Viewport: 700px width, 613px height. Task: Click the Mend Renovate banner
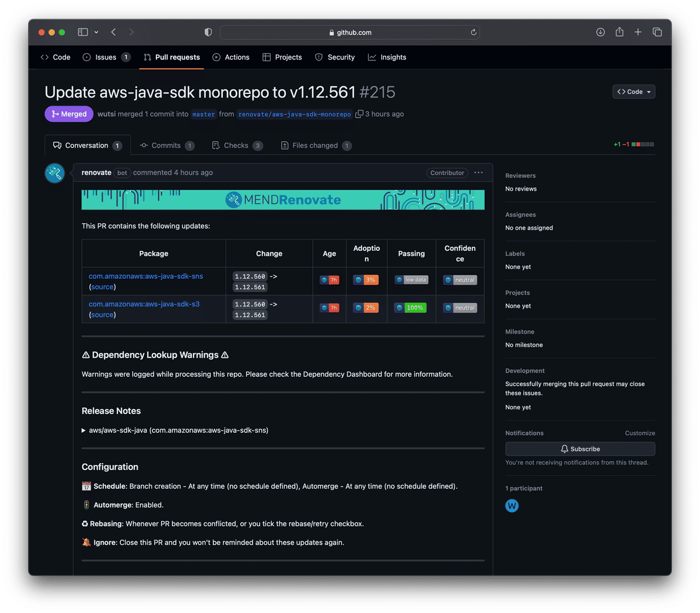283,199
